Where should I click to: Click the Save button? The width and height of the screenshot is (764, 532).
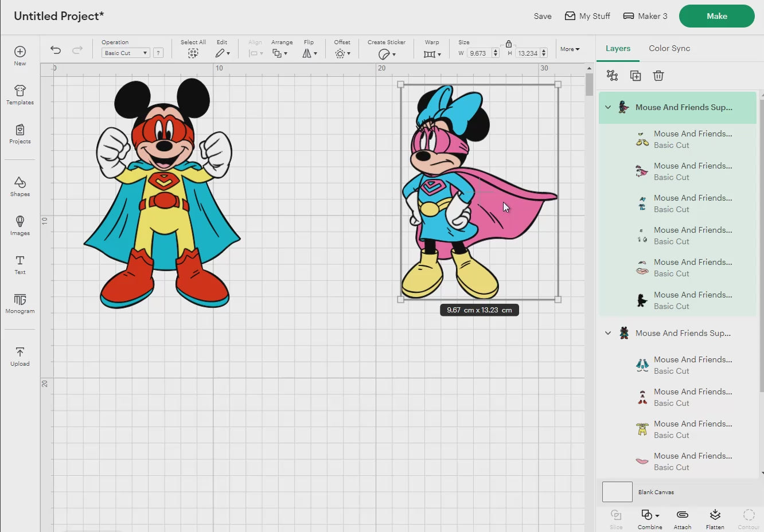[x=543, y=16]
